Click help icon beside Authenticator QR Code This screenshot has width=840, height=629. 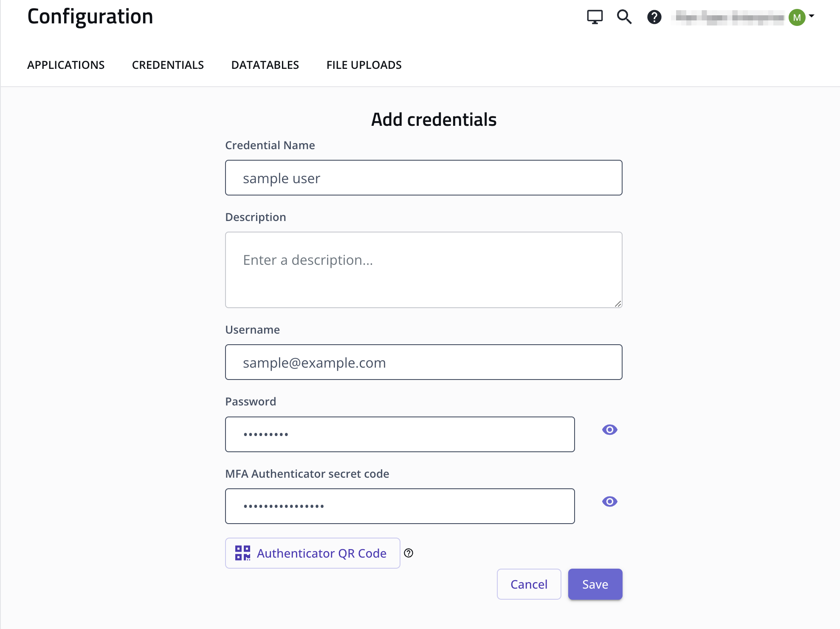tap(409, 553)
